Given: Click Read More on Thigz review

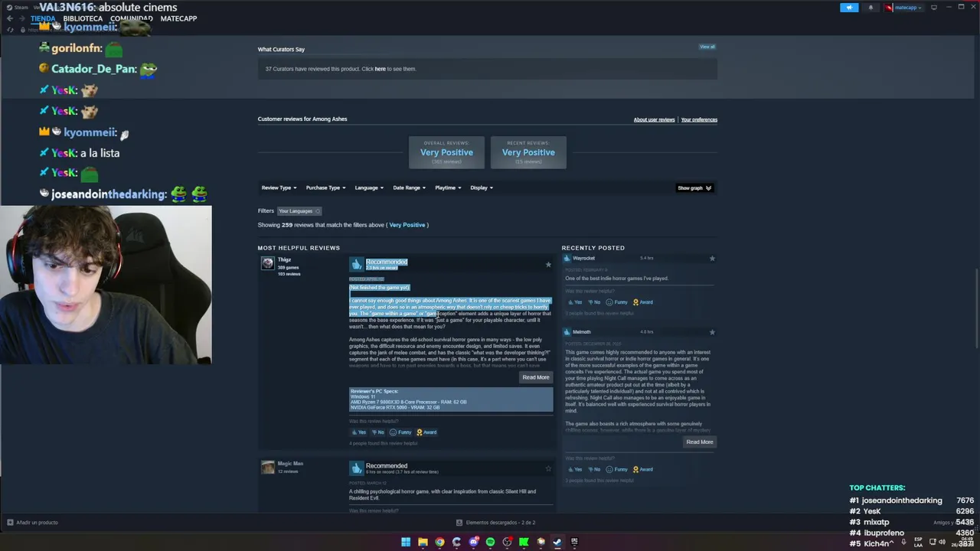Looking at the screenshot, I should pyautogui.click(x=536, y=377).
